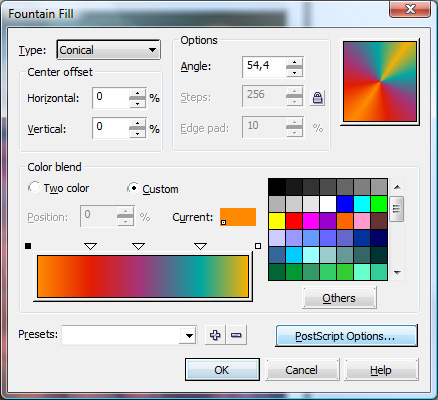The image size is (438, 400).
Task: Select the white end square marker
Action: [258, 246]
